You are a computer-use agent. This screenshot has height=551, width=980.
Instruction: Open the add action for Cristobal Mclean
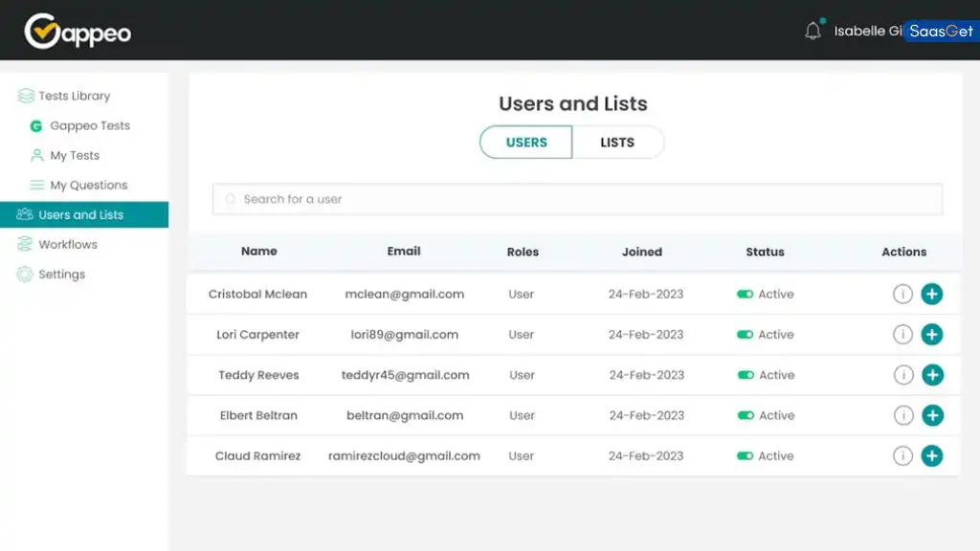point(932,294)
